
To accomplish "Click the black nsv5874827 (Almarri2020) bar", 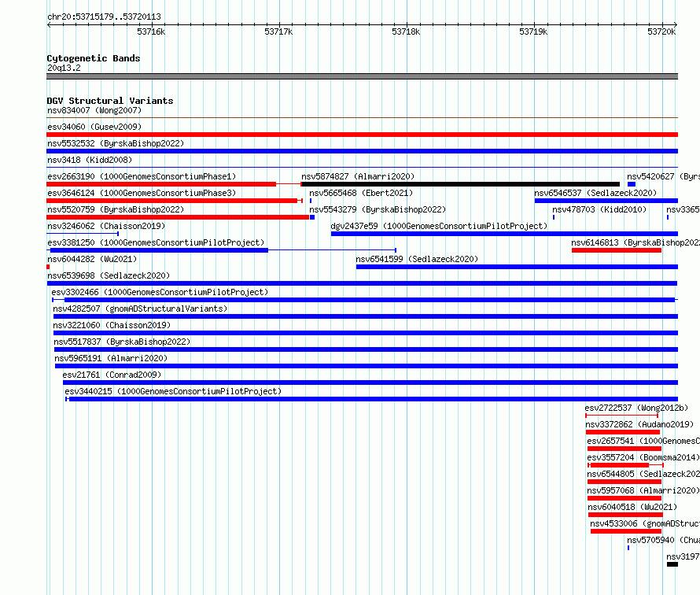I will tap(461, 184).
